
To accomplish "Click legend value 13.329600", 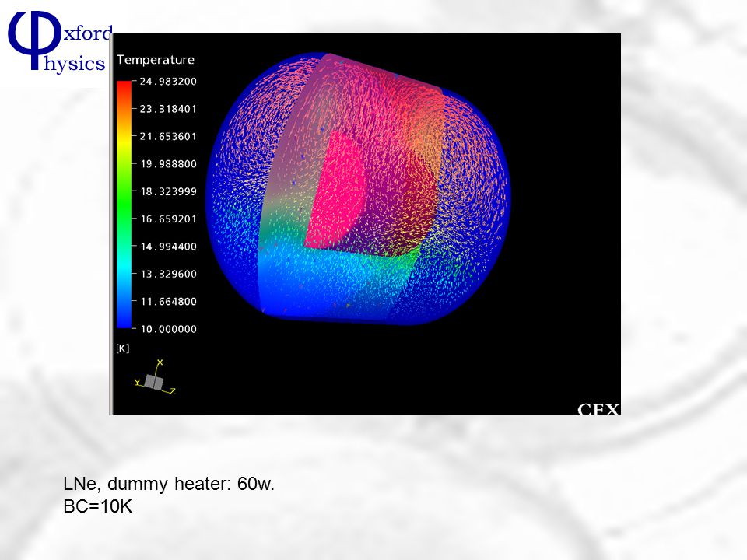I will pos(168,275).
